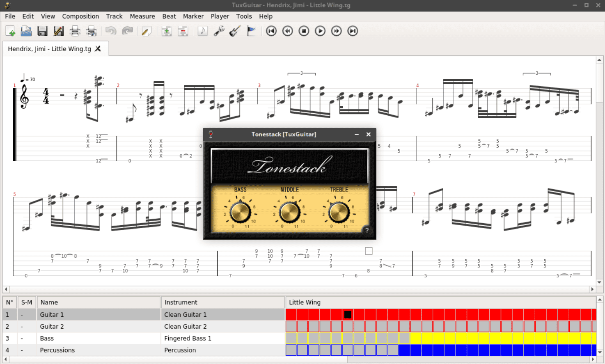The height and width of the screenshot is (364, 605).
Task: Open the Measure menu
Action: point(142,16)
